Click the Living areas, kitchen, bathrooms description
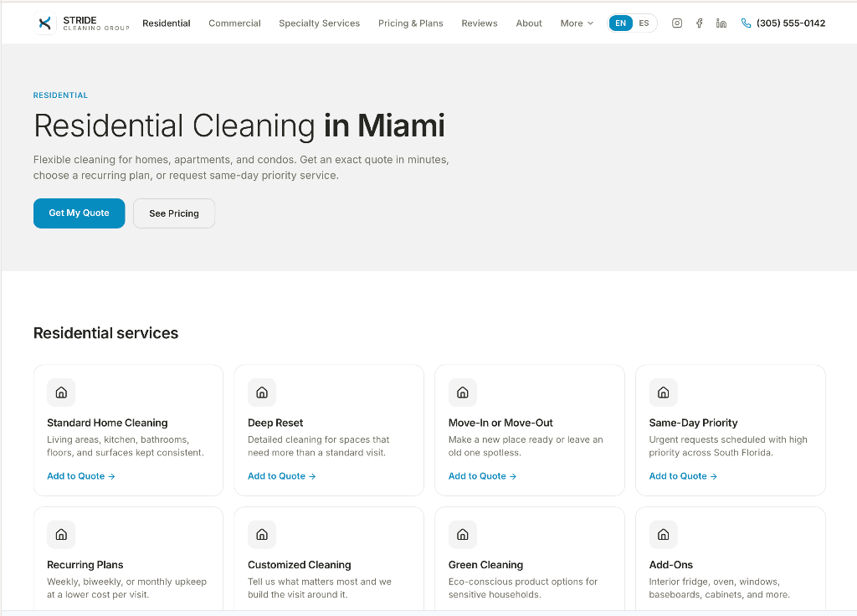Screen dimensions: 857x616 [x=126, y=446]
